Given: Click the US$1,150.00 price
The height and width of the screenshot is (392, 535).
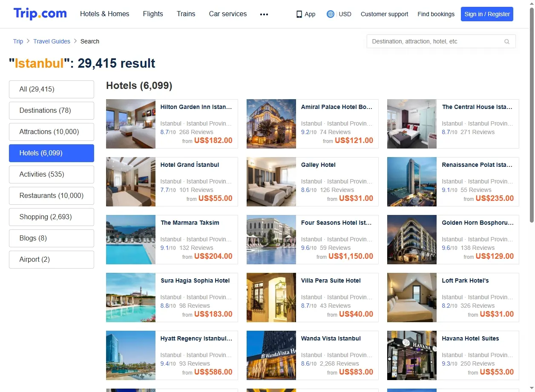Looking at the screenshot, I should tap(351, 257).
